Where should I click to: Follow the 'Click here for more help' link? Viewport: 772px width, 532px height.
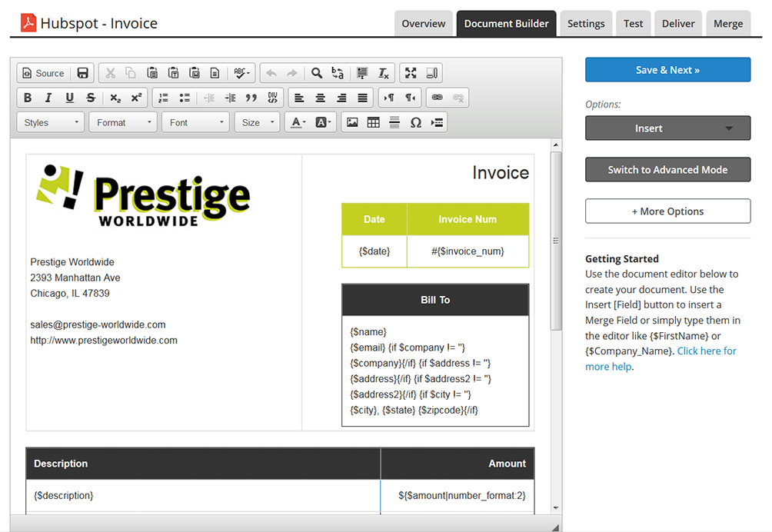tap(706, 351)
